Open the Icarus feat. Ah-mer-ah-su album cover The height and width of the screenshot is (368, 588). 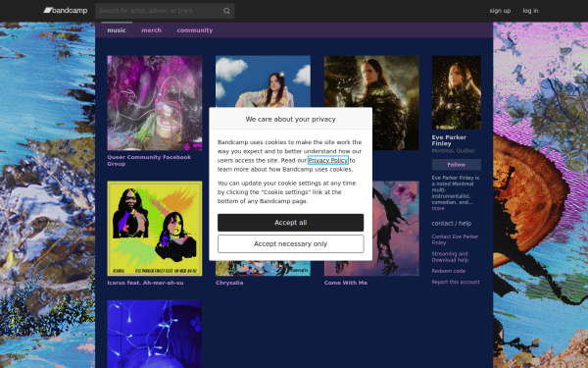[155, 229]
